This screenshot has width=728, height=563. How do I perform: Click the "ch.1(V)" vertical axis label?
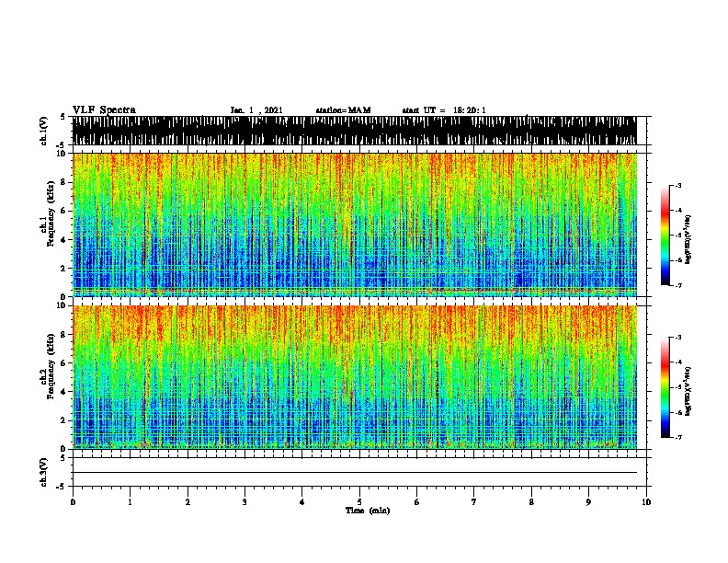[x=44, y=131]
